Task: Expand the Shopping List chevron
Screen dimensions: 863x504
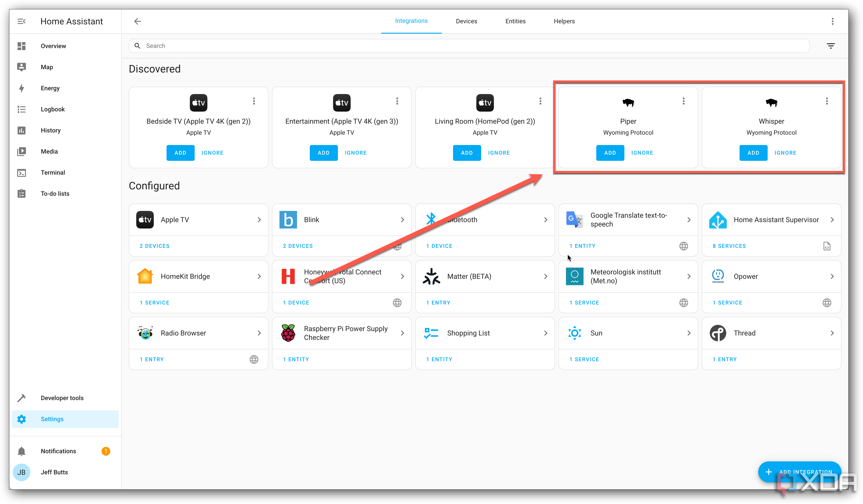Action: pyautogui.click(x=546, y=333)
